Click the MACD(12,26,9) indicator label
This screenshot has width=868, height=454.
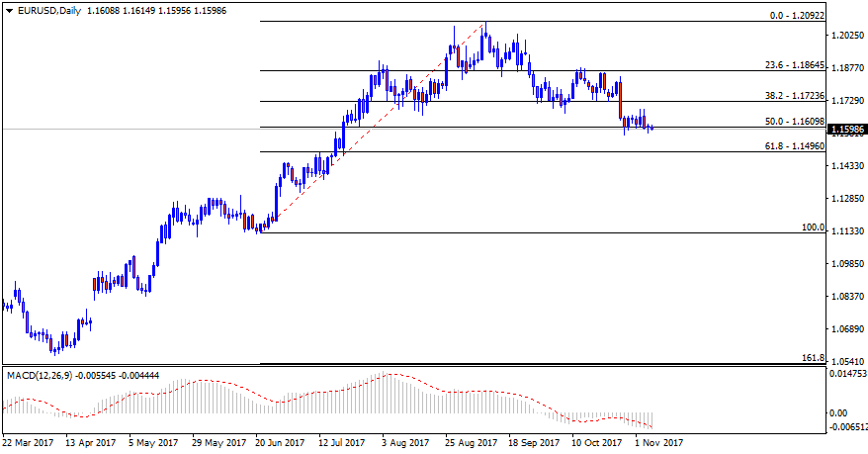(x=41, y=376)
